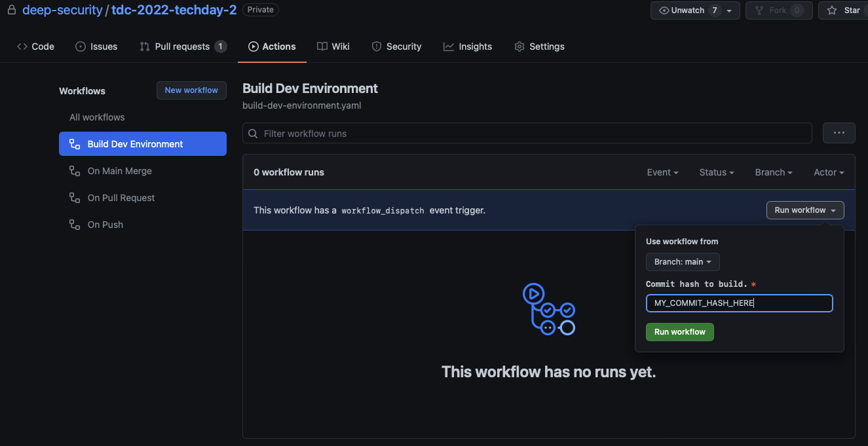Select the On Pull Request workflow
868x446 pixels.
click(143, 198)
